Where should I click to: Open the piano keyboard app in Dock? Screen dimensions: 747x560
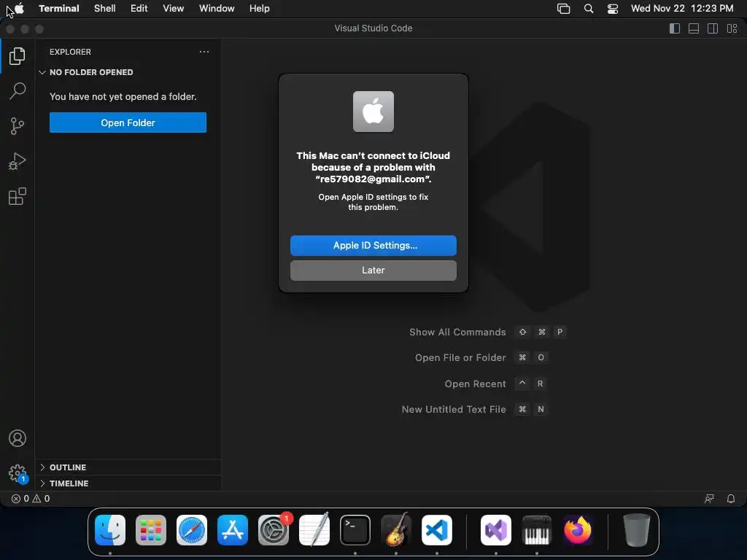(x=537, y=530)
